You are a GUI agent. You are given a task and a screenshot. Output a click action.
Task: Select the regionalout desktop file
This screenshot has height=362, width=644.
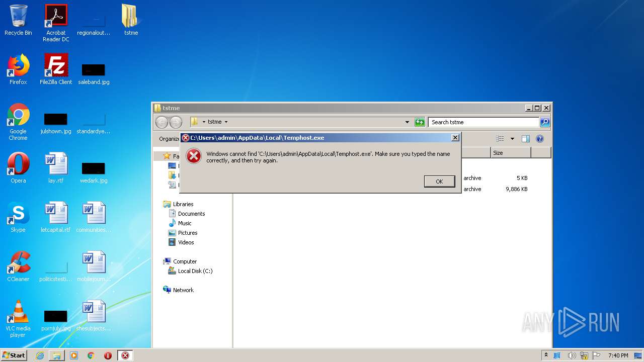click(x=94, y=24)
